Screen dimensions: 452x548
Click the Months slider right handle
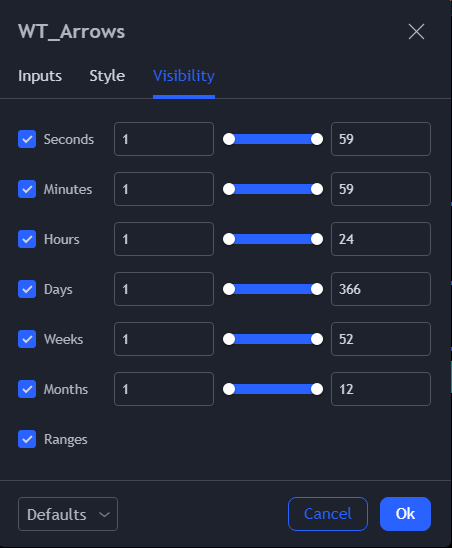[x=317, y=389]
